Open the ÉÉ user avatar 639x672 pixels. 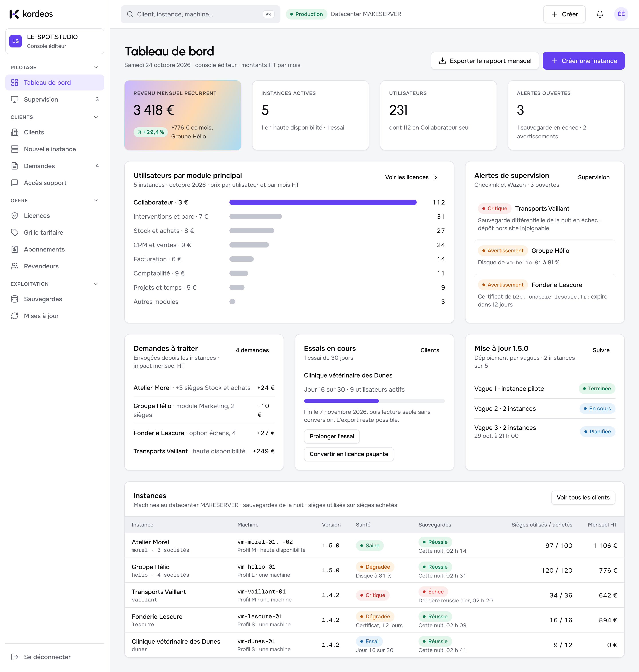point(621,14)
